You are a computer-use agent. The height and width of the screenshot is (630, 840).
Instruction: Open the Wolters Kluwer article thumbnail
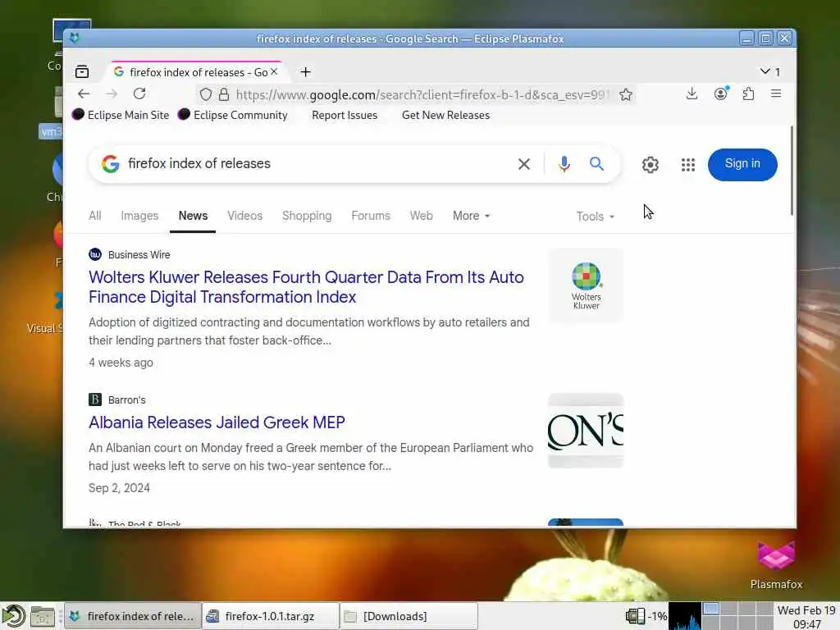[x=586, y=285]
